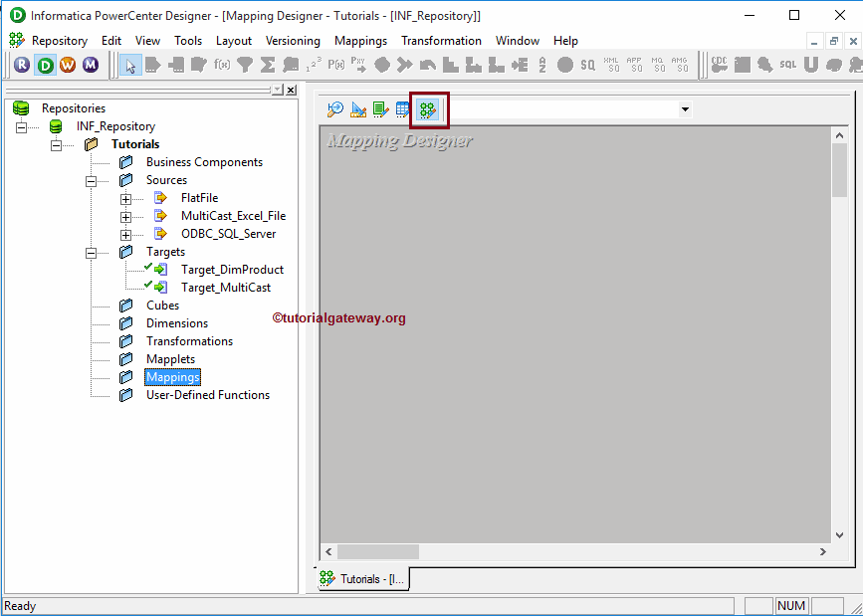Image resolution: width=863 pixels, height=616 pixels.
Task: Open the mappings dropdown list
Action: coord(684,109)
